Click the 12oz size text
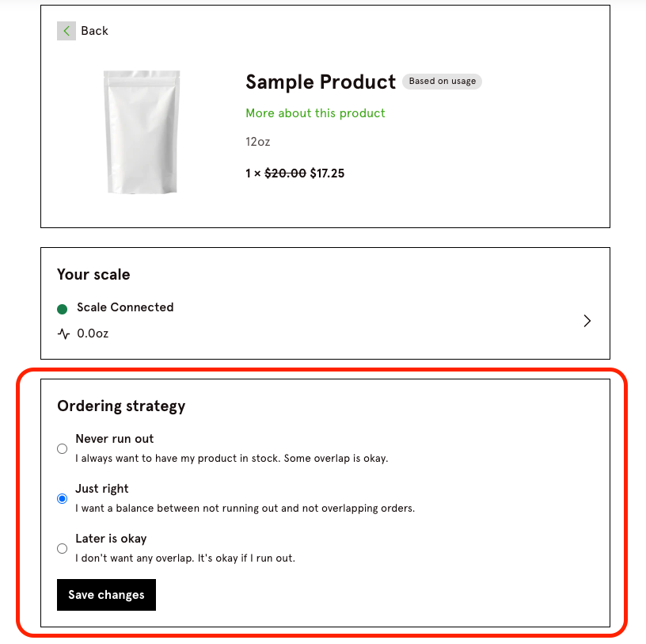This screenshot has width=646, height=644. click(x=257, y=143)
